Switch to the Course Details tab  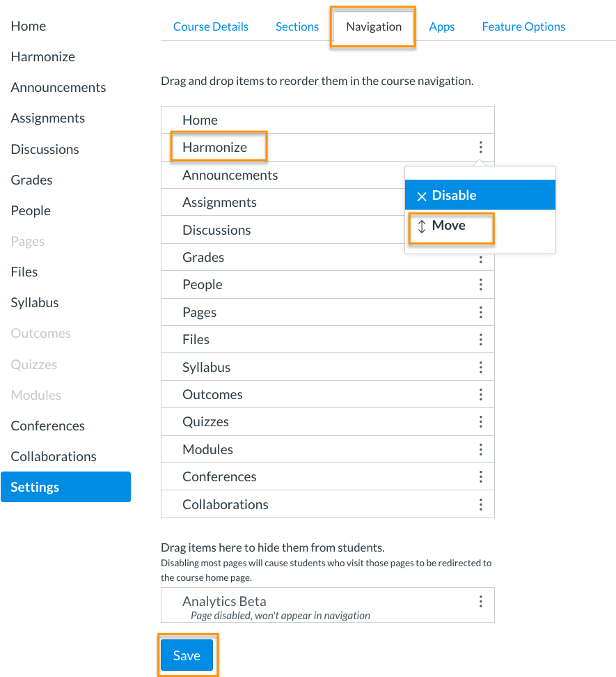pos(211,26)
